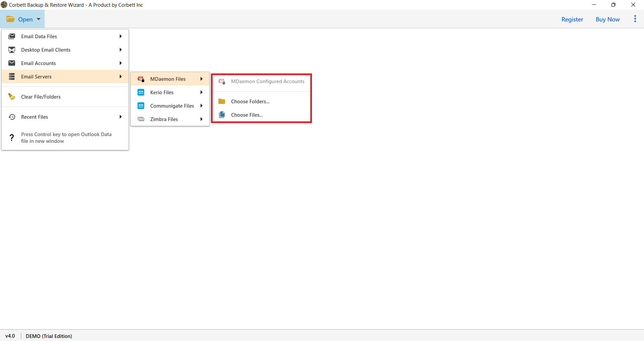Click the Register link
This screenshot has height=341, width=644.
[572, 19]
